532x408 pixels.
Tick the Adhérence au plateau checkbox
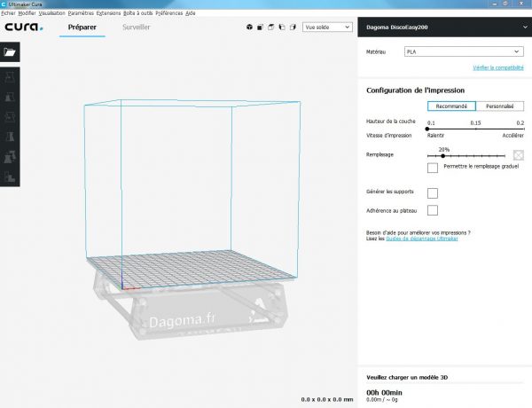433,210
